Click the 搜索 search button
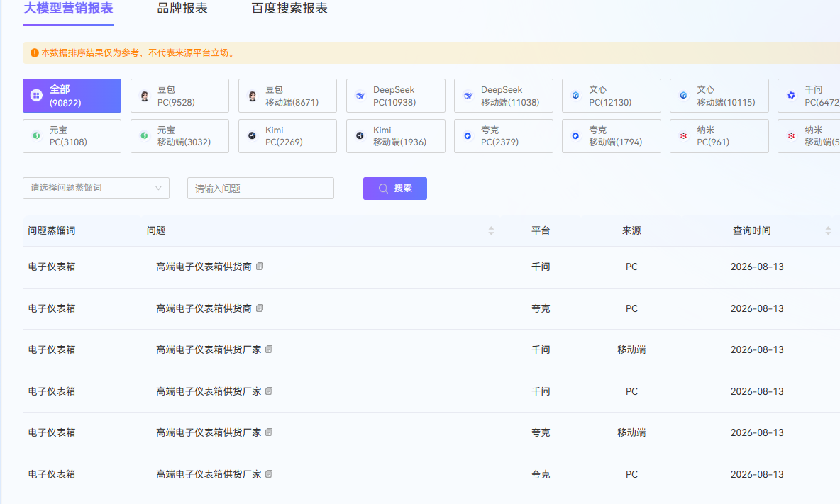Image resolution: width=840 pixels, height=504 pixels. (395, 189)
